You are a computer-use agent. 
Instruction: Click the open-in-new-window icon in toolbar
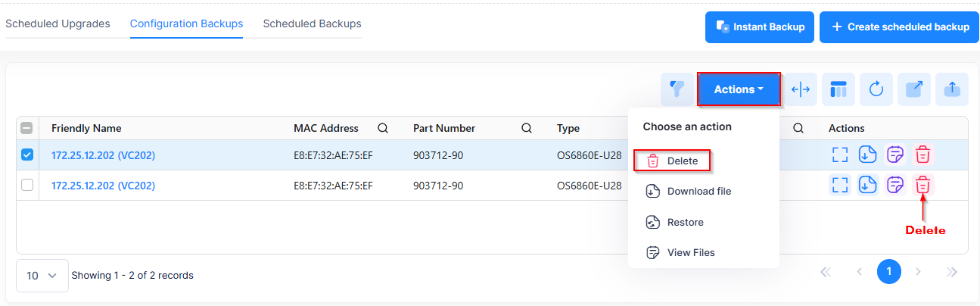point(914,89)
